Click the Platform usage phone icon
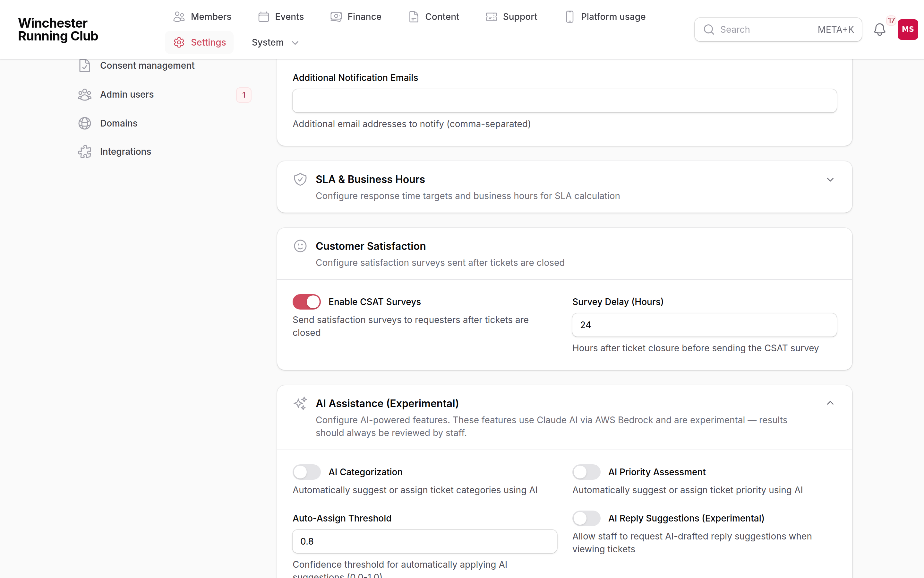The image size is (924, 578). (569, 17)
